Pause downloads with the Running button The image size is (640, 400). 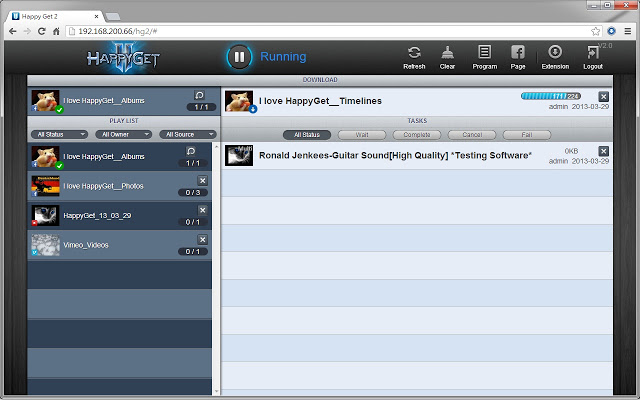click(239, 57)
